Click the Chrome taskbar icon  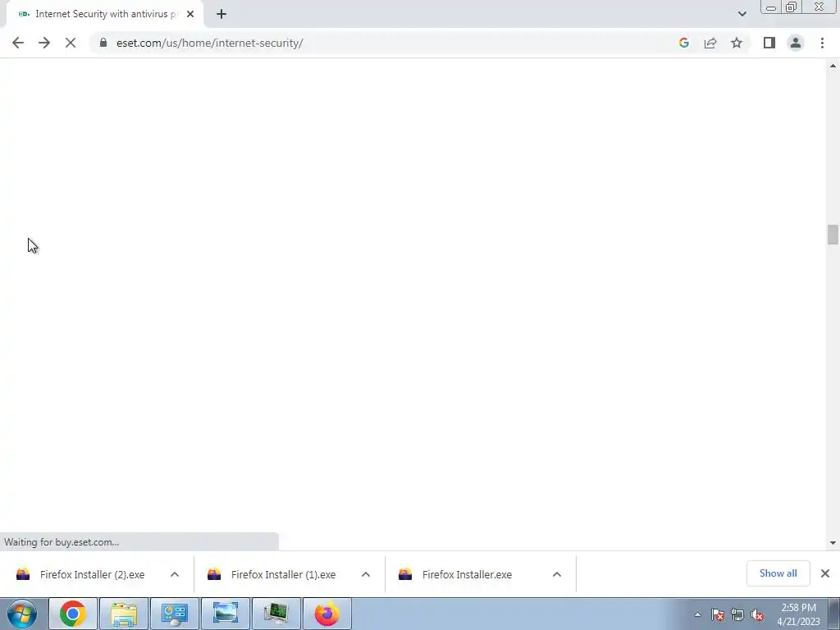[73, 614]
